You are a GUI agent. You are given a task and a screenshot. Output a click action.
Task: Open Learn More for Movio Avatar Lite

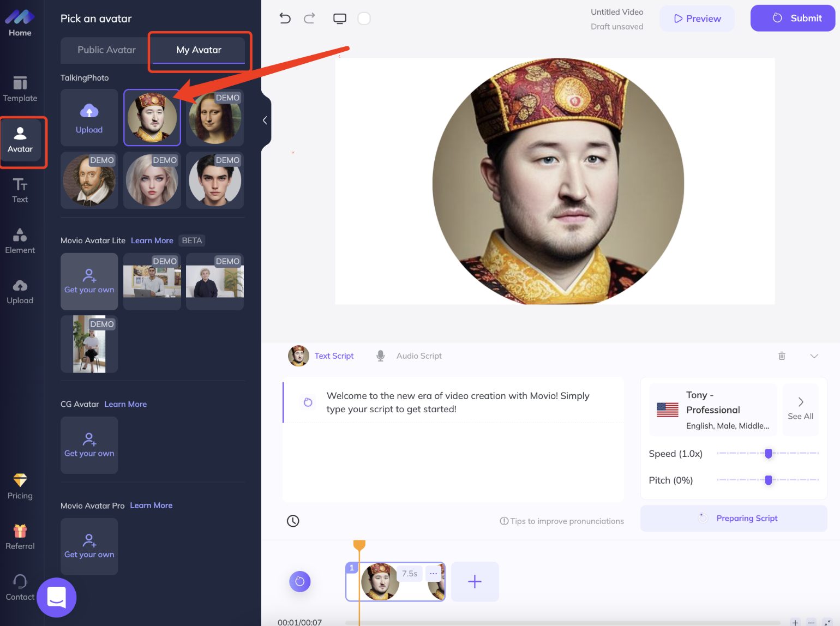pyautogui.click(x=152, y=240)
